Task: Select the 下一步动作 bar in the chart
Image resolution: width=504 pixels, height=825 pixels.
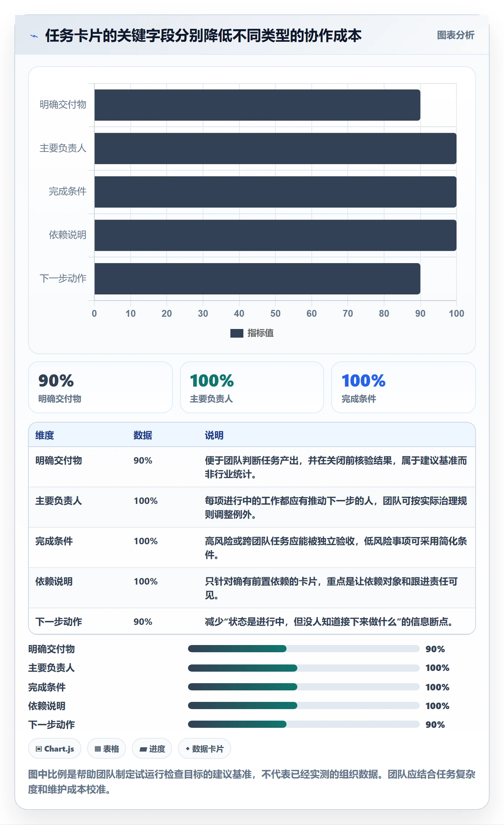Action: (x=257, y=279)
